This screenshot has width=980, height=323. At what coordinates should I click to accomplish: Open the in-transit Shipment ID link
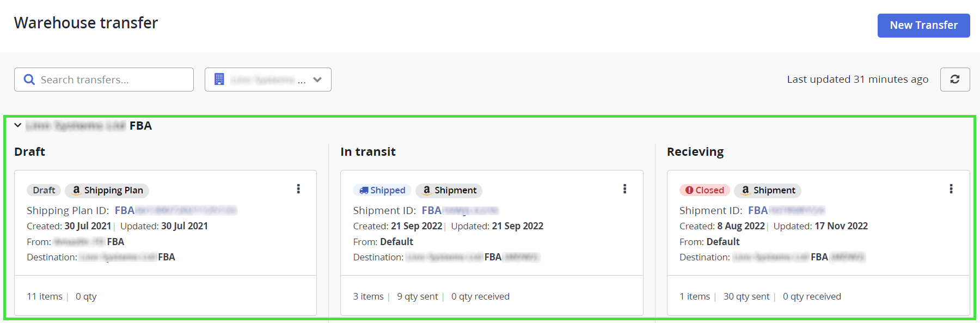tap(460, 210)
